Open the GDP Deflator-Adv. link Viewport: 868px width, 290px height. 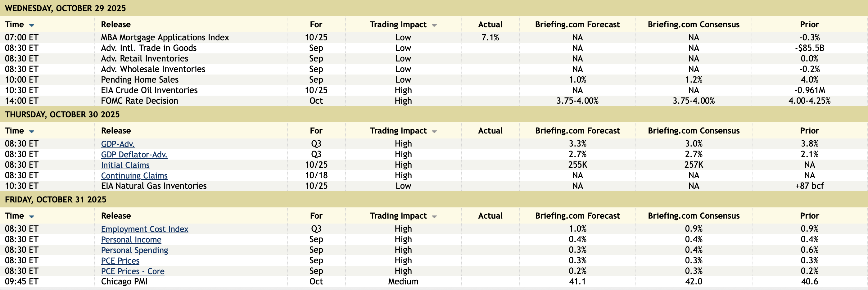[x=134, y=154]
